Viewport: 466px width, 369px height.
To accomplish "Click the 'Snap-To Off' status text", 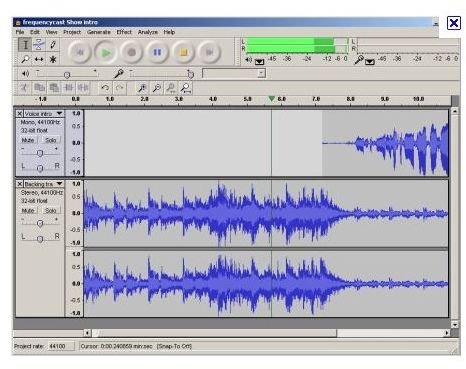I will click(x=174, y=346).
